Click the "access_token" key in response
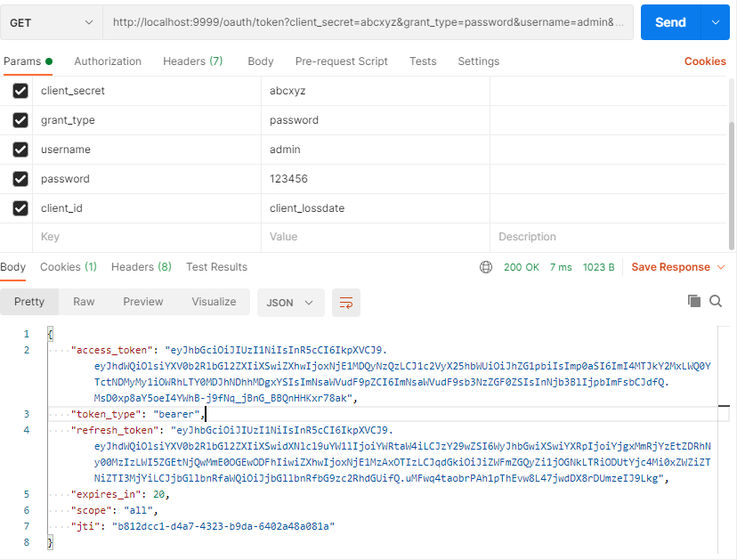The image size is (737, 560). (x=111, y=350)
